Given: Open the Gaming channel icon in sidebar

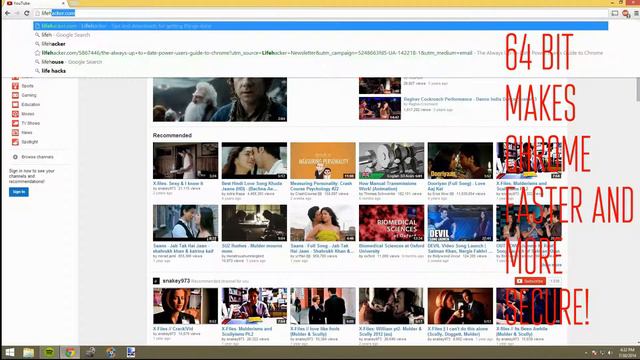Looking at the screenshot, I should tap(15, 95).
